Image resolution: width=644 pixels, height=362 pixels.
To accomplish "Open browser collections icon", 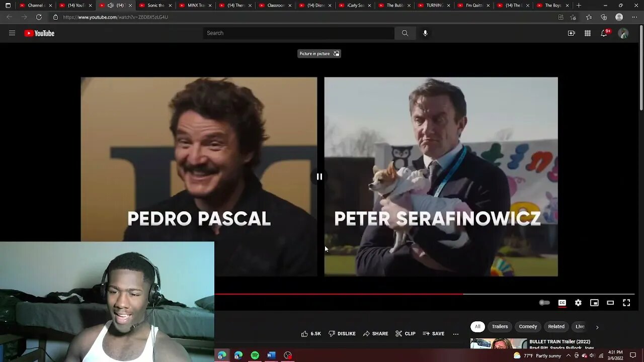I will 604,17.
